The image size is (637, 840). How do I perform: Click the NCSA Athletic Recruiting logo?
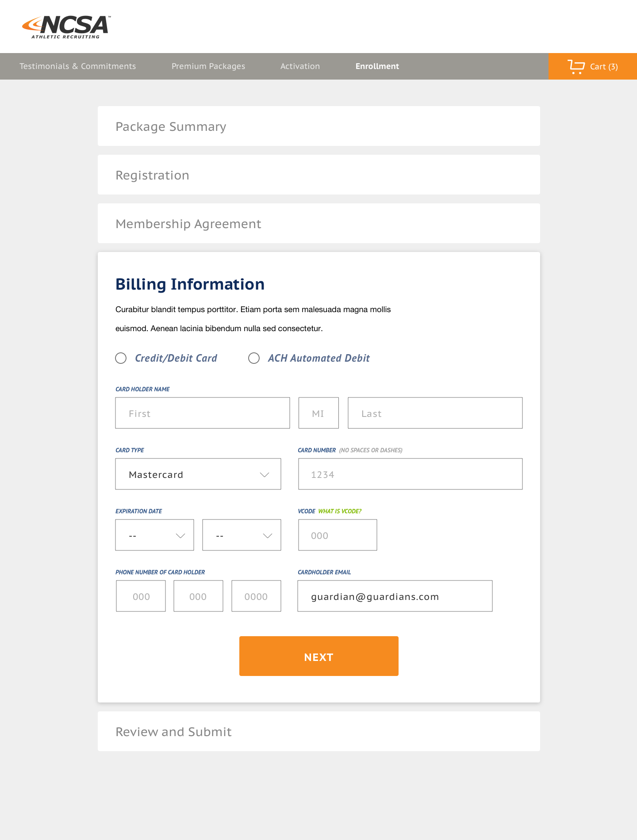coord(66,27)
